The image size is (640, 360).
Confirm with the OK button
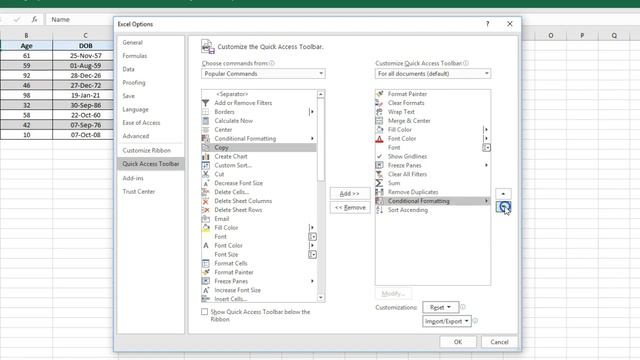(x=458, y=342)
